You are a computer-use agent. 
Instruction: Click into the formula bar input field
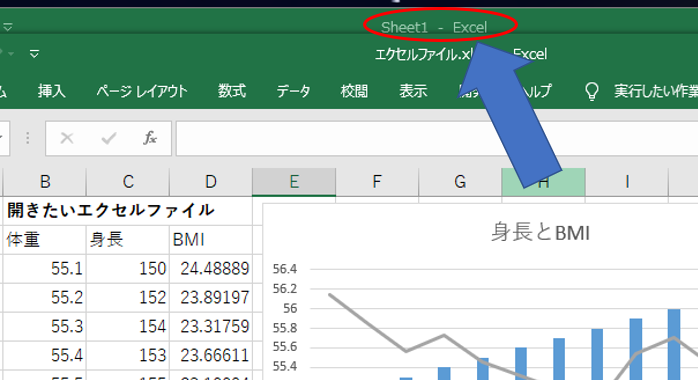pyautogui.click(x=437, y=138)
